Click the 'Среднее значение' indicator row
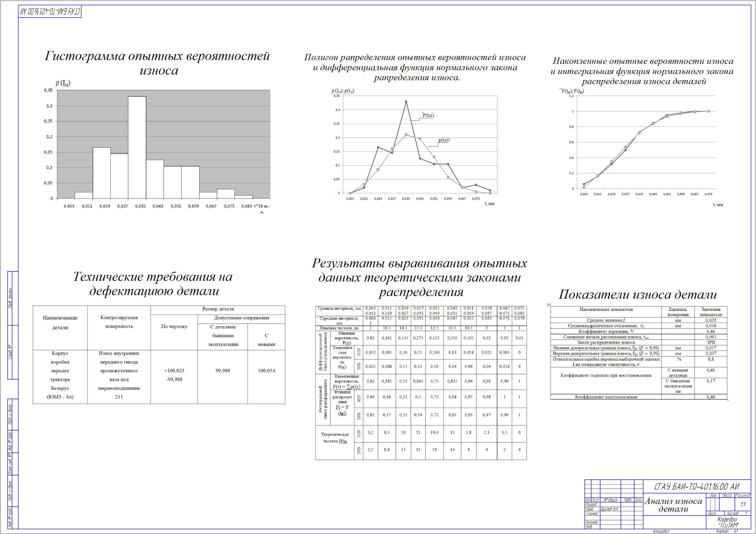756x534 pixels. click(x=639, y=320)
